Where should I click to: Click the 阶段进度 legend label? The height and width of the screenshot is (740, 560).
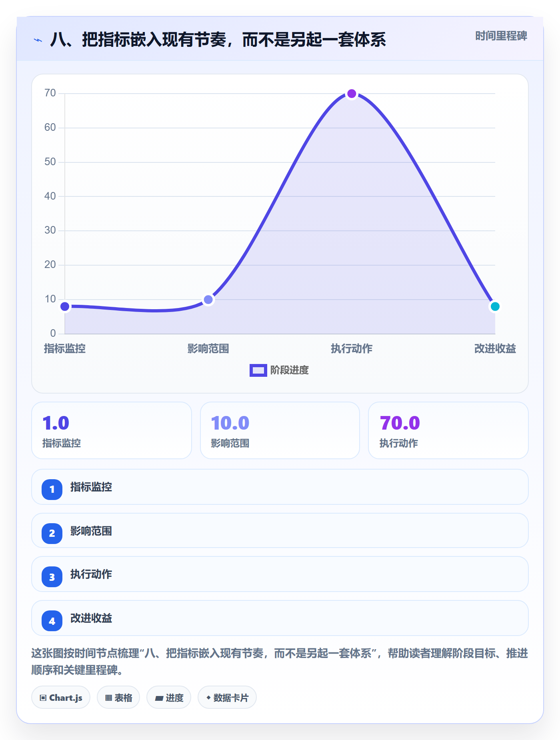290,370
